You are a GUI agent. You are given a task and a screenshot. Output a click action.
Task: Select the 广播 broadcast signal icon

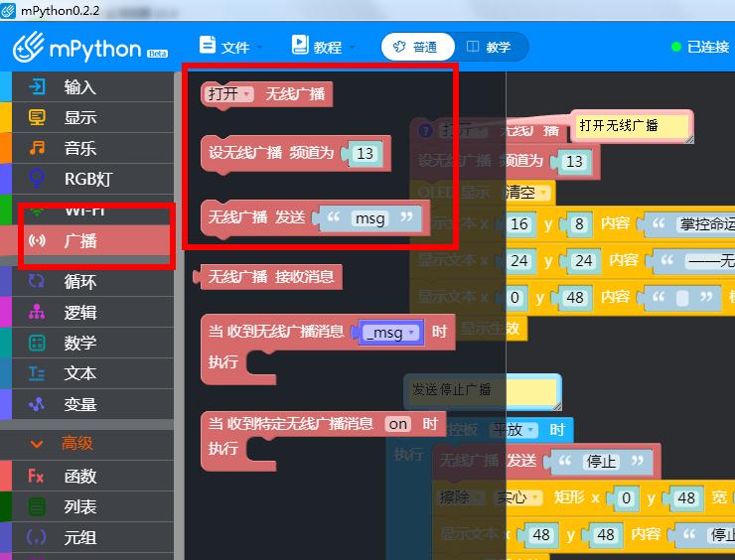[37, 241]
